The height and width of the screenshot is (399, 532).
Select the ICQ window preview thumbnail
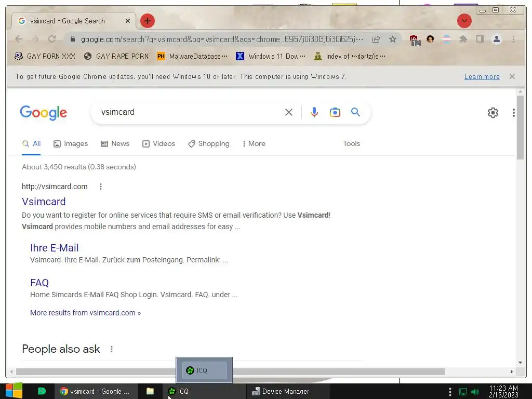click(204, 370)
